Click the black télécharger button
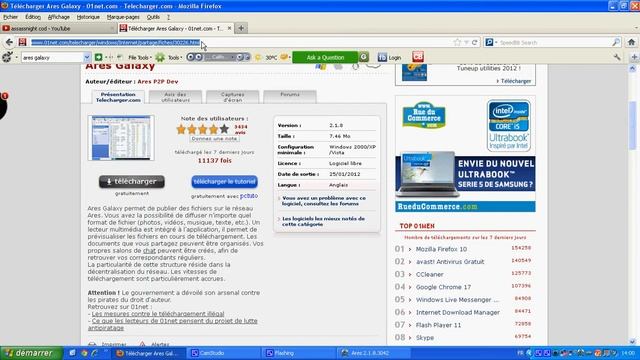Image resolution: width=640 pixels, height=360 pixels. click(x=132, y=182)
